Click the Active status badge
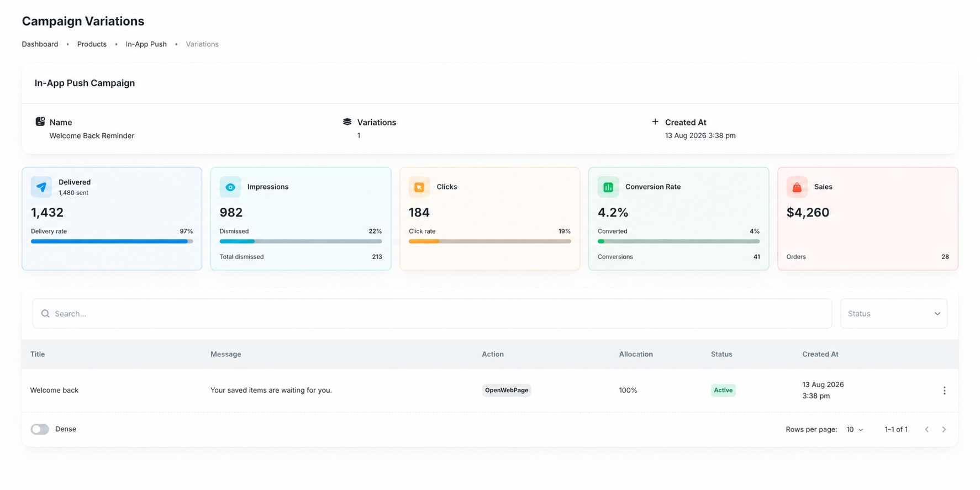Viewport: 980px width, 490px height. pyautogui.click(x=723, y=390)
